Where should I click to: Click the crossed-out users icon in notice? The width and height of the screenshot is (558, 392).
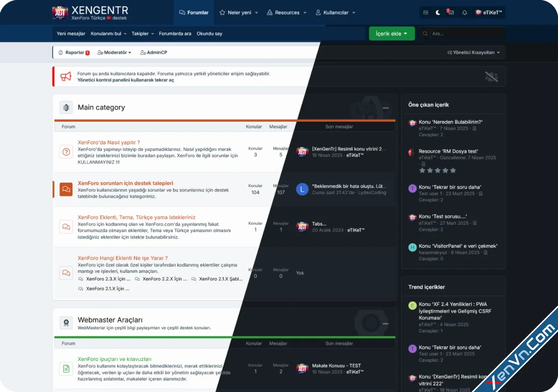tap(491, 77)
